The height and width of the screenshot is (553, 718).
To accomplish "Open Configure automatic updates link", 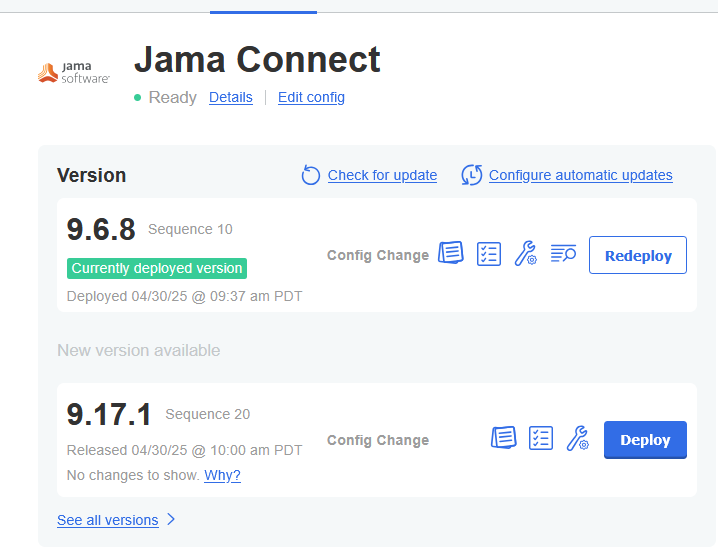I will pyautogui.click(x=581, y=175).
